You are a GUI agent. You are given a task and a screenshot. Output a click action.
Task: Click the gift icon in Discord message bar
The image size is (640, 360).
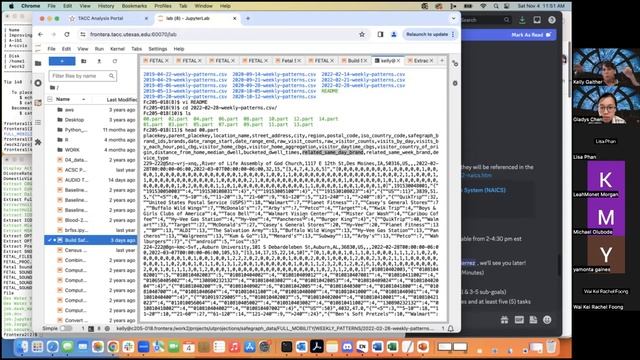pos(504,320)
